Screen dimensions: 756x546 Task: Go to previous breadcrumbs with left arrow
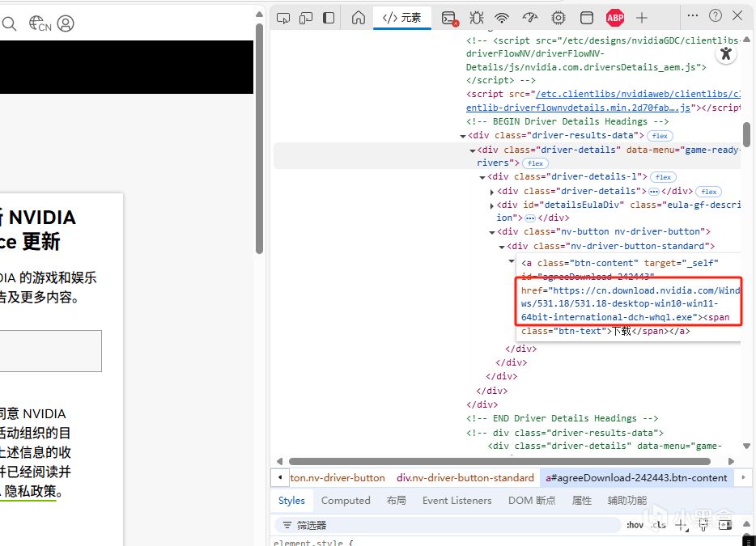pos(280,477)
